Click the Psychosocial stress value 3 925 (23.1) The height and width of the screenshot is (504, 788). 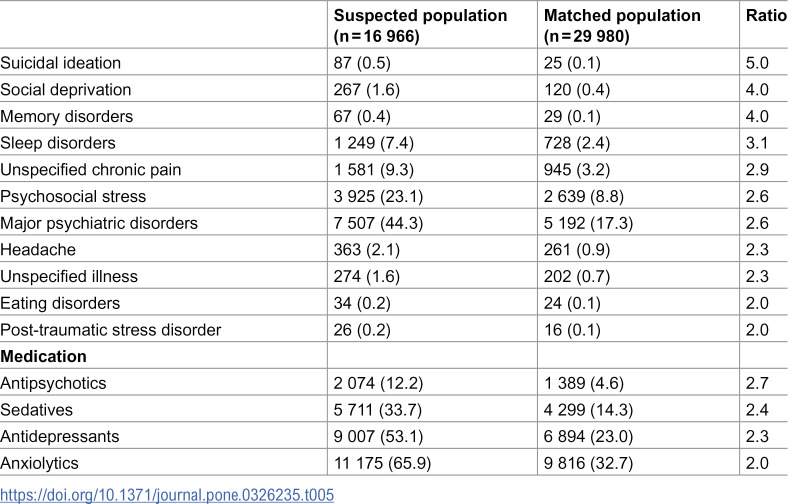click(x=378, y=196)
